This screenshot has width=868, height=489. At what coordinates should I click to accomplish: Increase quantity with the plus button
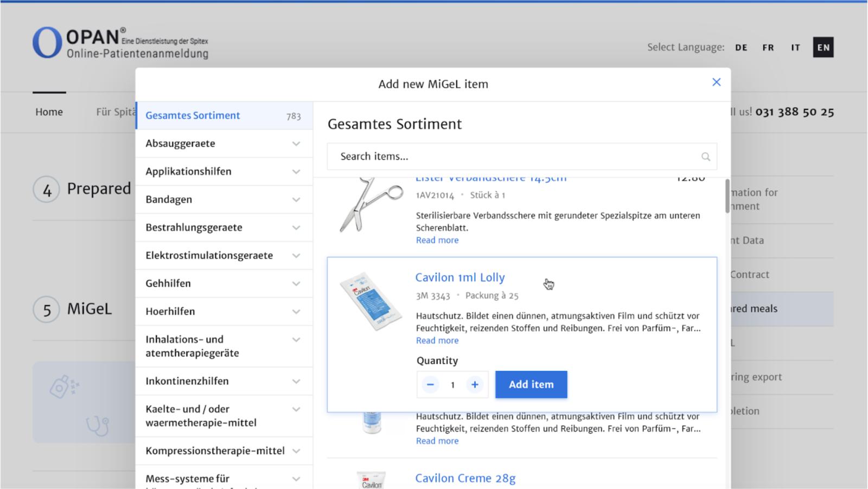click(474, 384)
